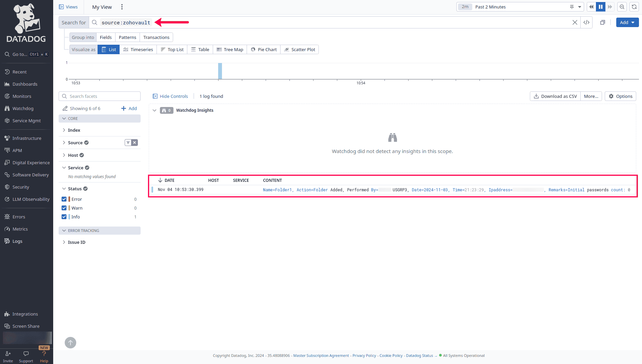Expand the Issue ID facet
The image size is (642, 364).
[64, 242]
